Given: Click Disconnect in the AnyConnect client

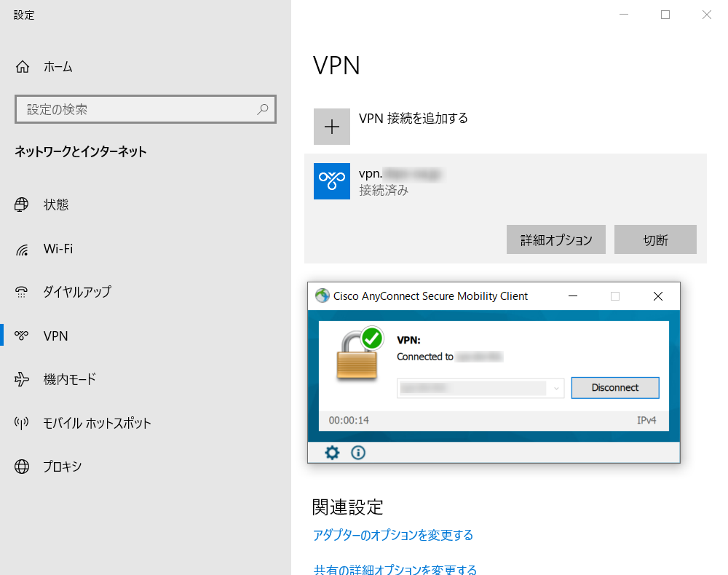Looking at the screenshot, I should point(615,387).
